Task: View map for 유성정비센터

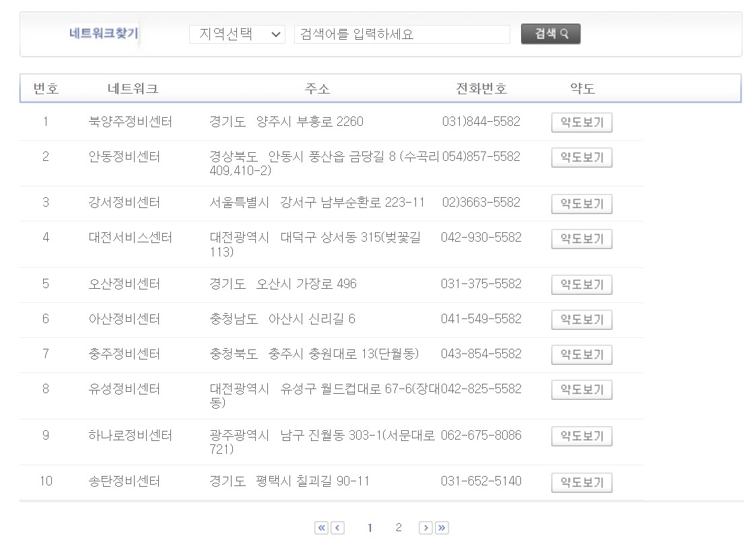Action: pyautogui.click(x=582, y=390)
